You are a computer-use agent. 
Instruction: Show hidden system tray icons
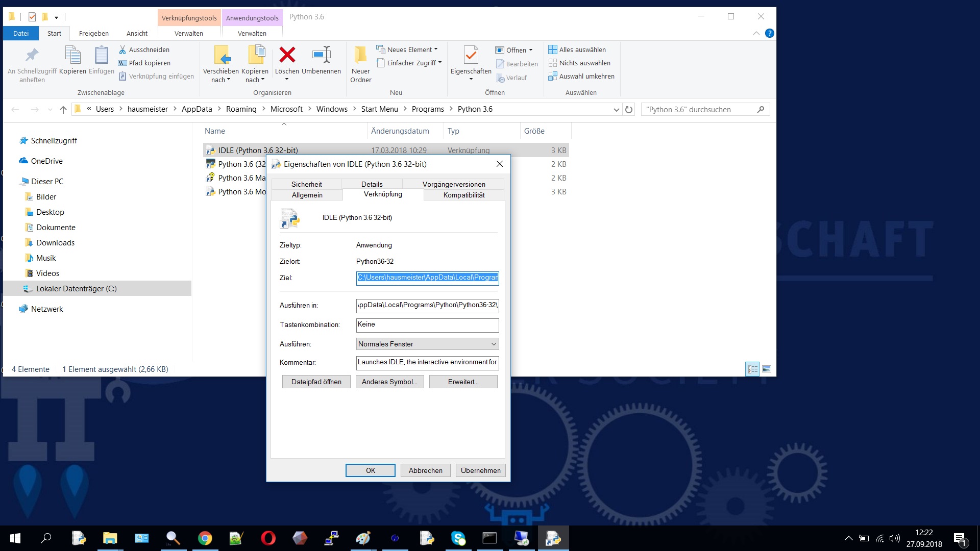848,538
